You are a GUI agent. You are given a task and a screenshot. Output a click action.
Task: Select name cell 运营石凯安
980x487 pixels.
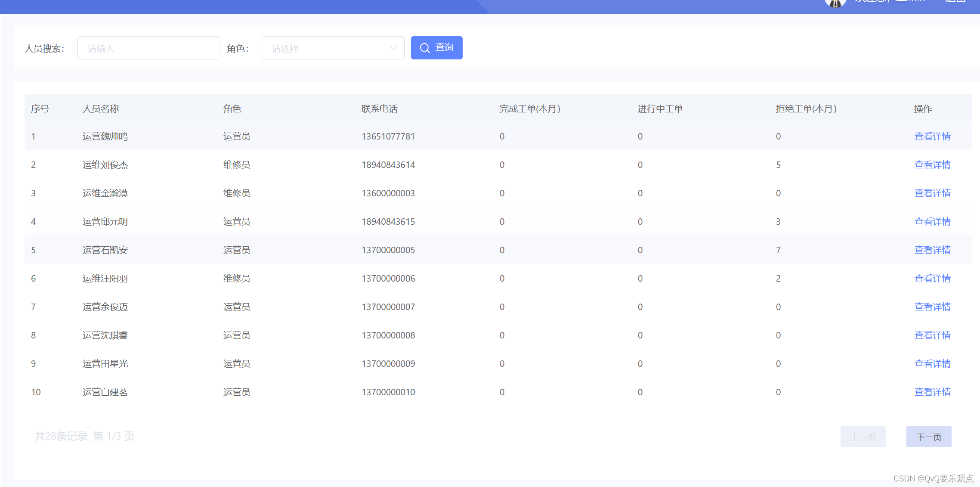(105, 250)
